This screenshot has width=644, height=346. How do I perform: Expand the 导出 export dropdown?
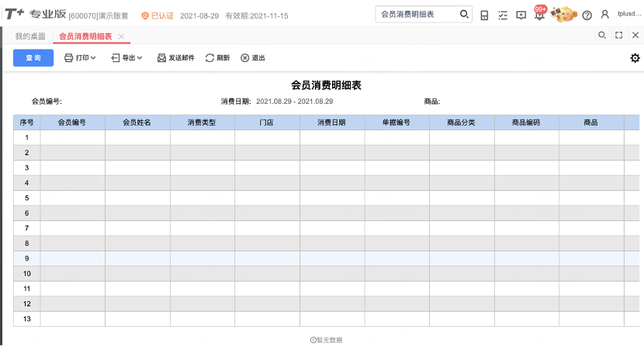pos(126,58)
